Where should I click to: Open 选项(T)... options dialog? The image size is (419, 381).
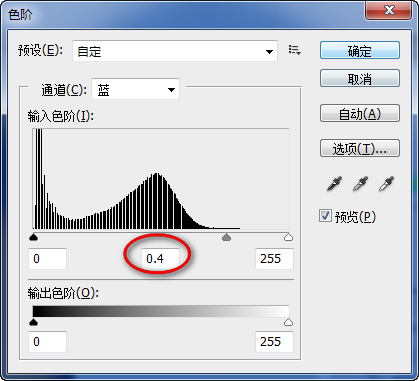point(360,148)
